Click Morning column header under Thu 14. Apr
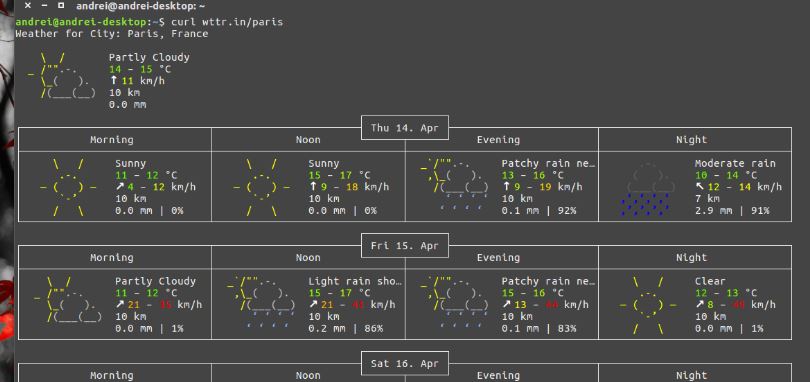 click(112, 140)
